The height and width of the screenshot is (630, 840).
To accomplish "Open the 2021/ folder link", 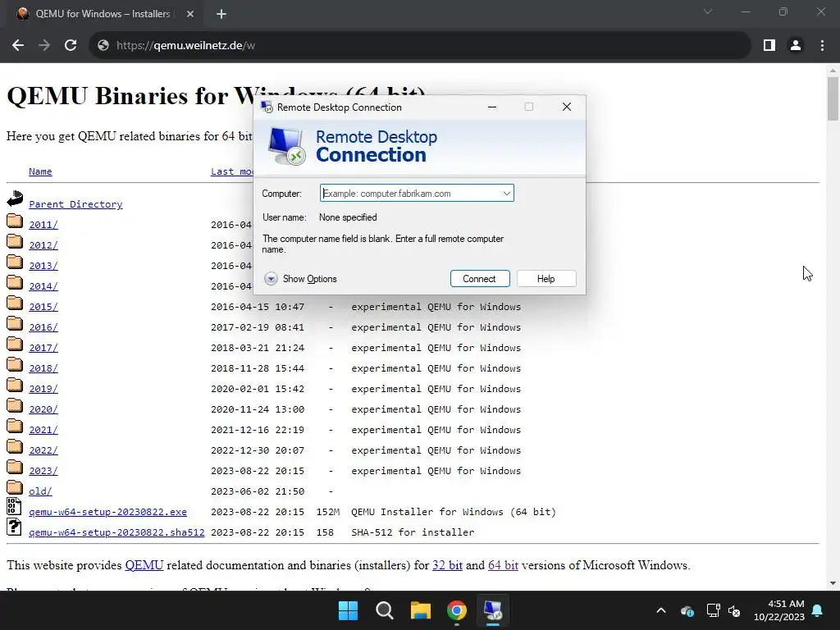I will (x=43, y=430).
